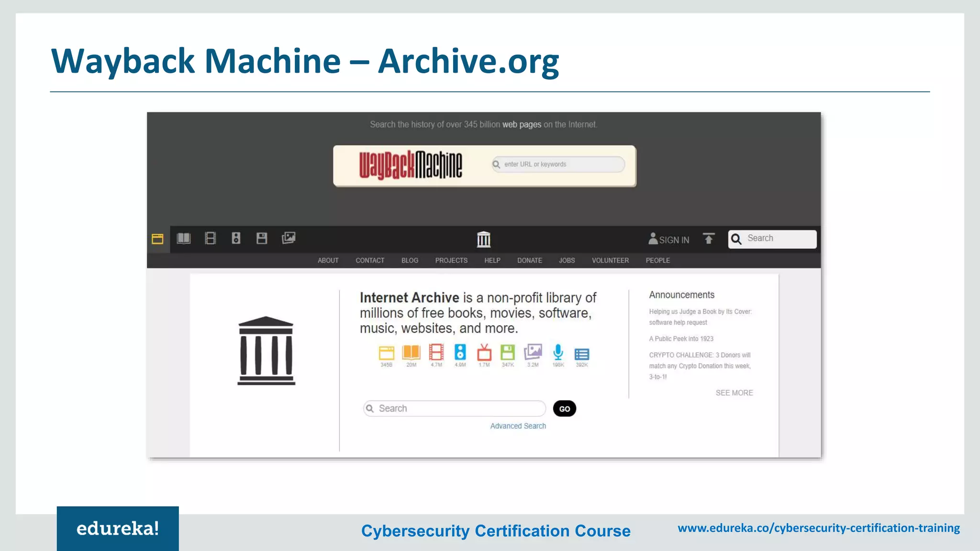Click the edureka cybersecurity training URL
980x551 pixels.
point(819,529)
